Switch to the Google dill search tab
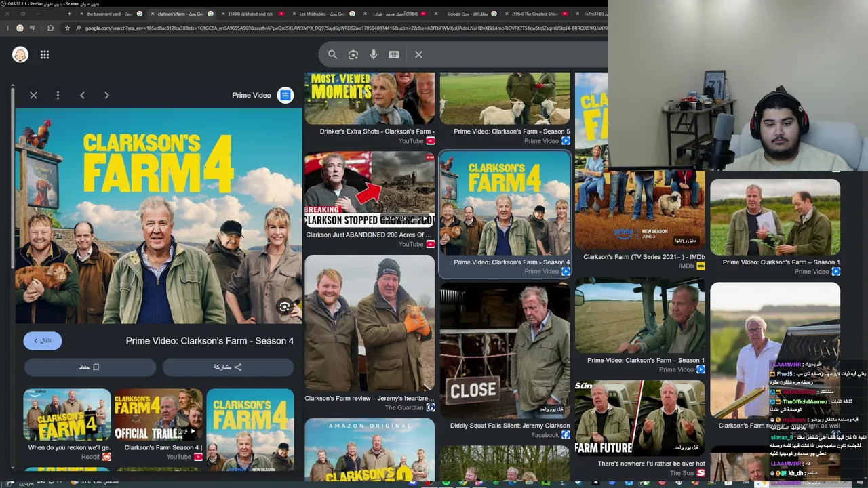Screen dimensions: 868x488 tap(467, 14)
